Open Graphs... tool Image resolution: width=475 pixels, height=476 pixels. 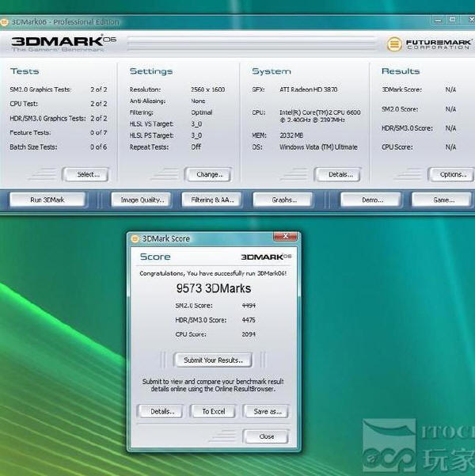283,200
